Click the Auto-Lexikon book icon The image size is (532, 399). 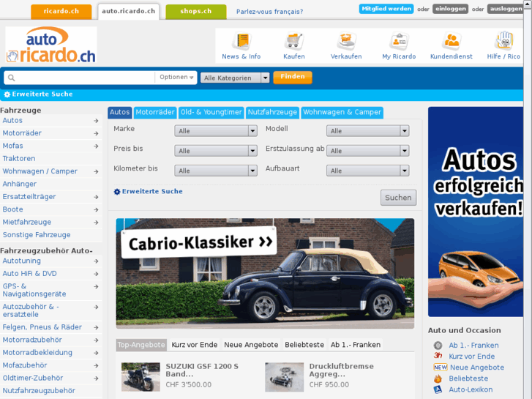coord(438,389)
